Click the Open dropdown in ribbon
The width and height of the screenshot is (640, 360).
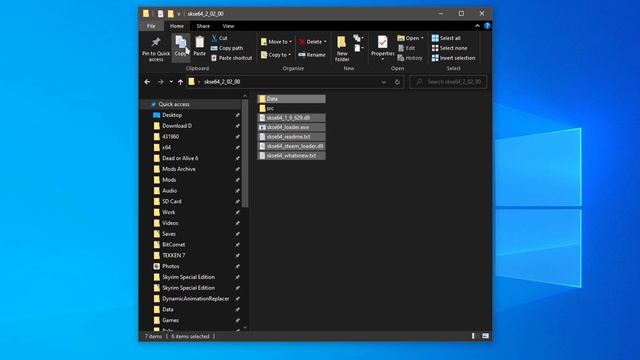(x=410, y=38)
